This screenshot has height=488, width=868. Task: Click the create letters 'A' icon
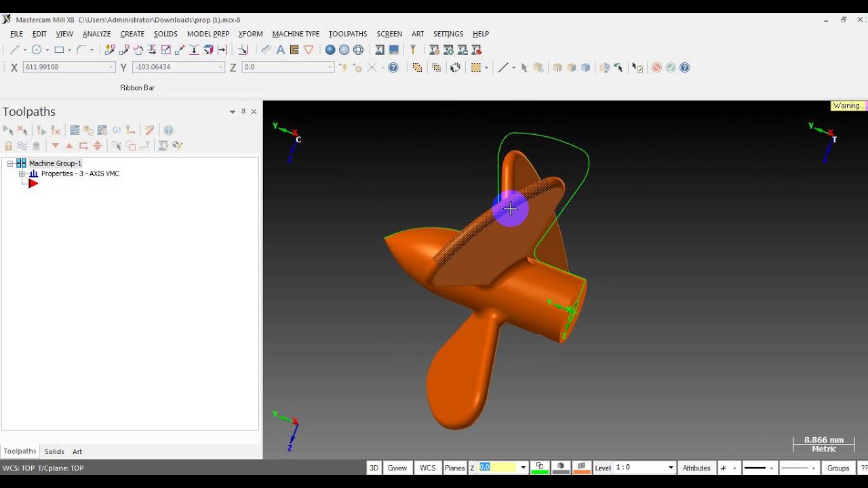tap(280, 49)
